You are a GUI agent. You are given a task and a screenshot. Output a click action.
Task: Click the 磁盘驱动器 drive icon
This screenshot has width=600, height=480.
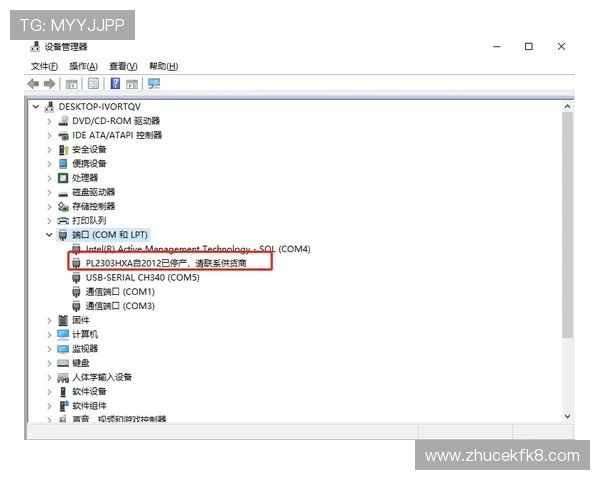pos(63,193)
